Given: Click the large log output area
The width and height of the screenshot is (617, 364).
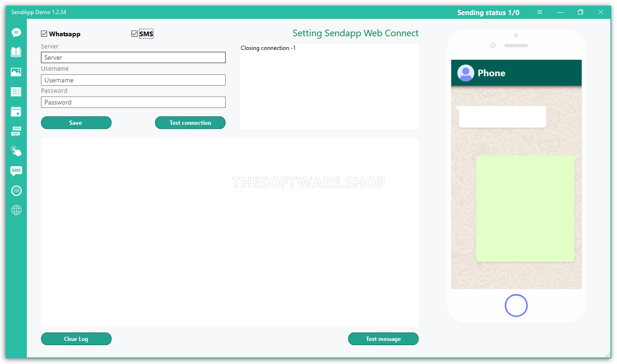Looking at the screenshot, I should [x=230, y=233].
